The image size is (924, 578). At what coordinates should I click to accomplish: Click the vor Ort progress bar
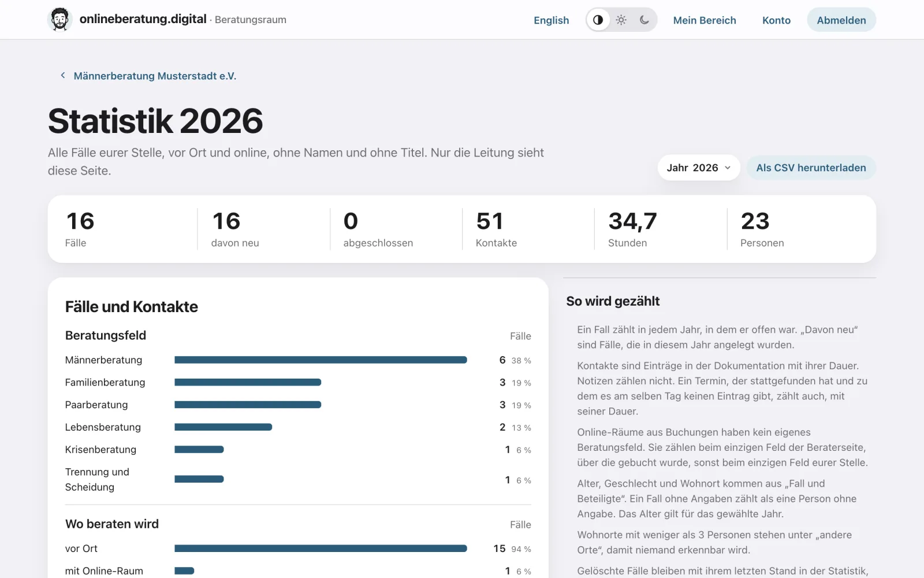pyautogui.click(x=321, y=549)
